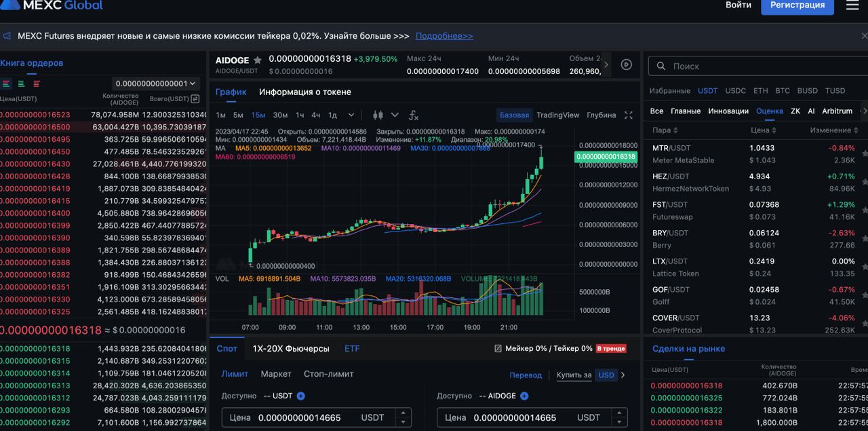Favorite the FST/USDT pair star
868x431 pixels.
tap(865, 210)
